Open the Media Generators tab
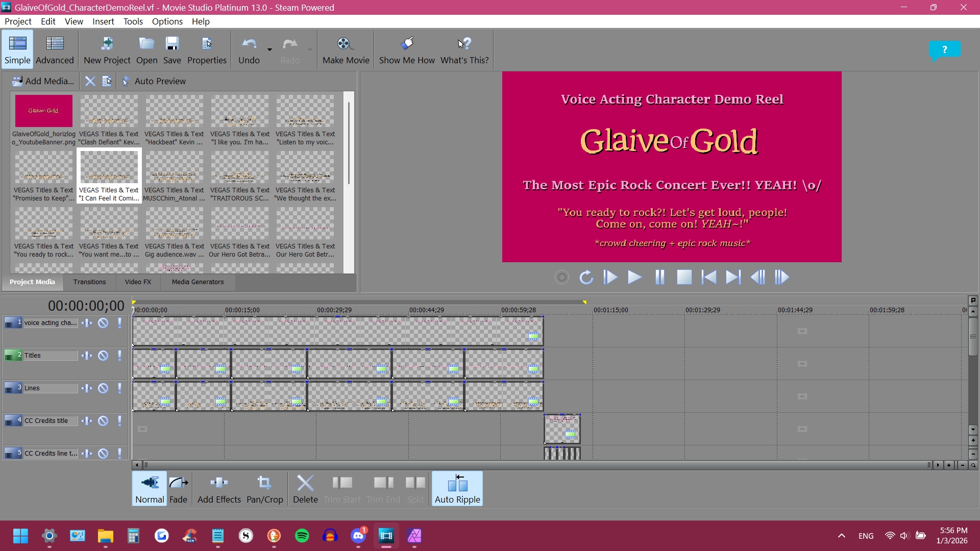 pos(198,282)
